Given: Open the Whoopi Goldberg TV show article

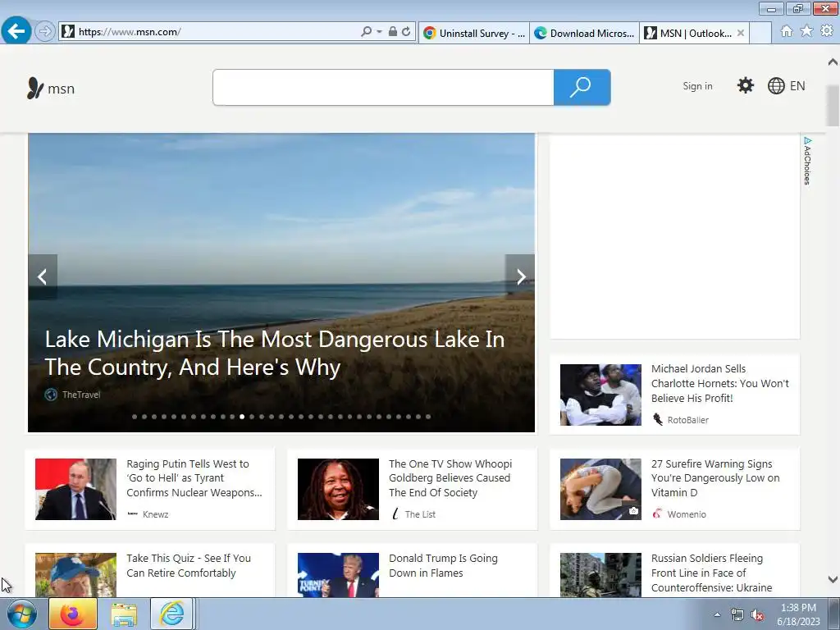Looking at the screenshot, I should pyautogui.click(x=450, y=478).
